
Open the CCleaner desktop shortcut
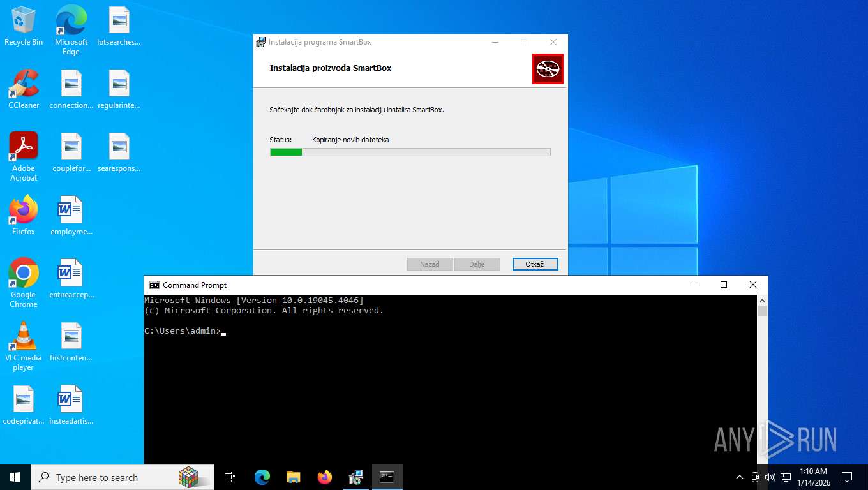point(24,89)
